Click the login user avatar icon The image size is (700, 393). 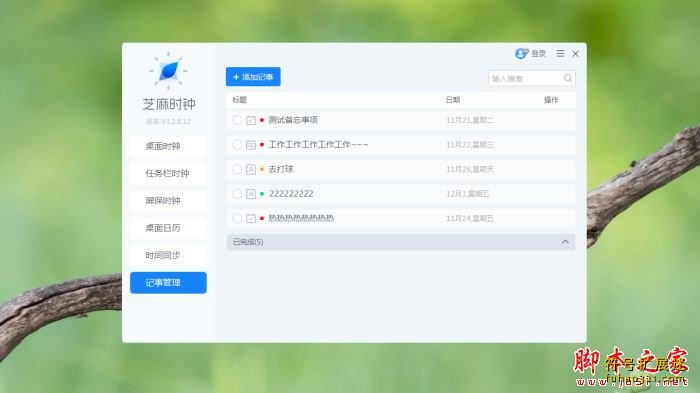pos(521,54)
